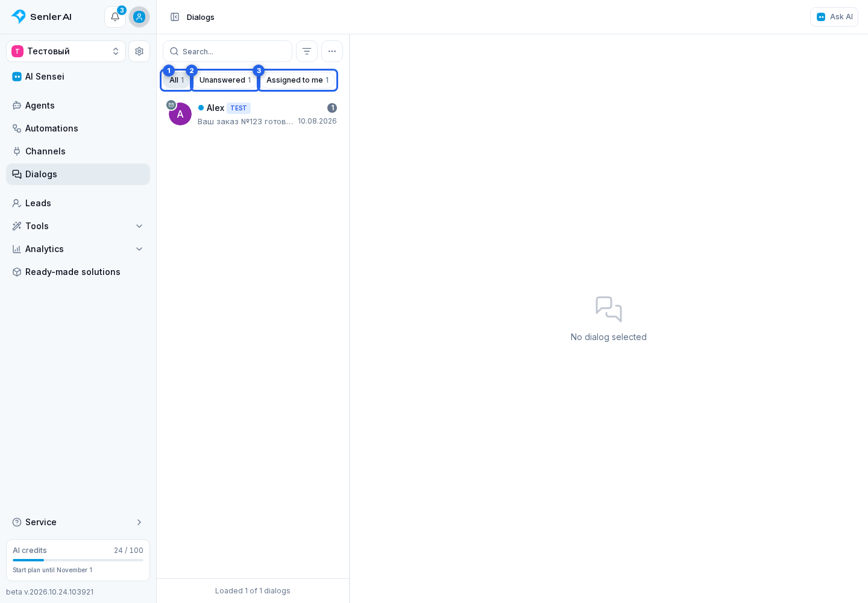Go to Agents
868x603 pixels.
(78, 106)
